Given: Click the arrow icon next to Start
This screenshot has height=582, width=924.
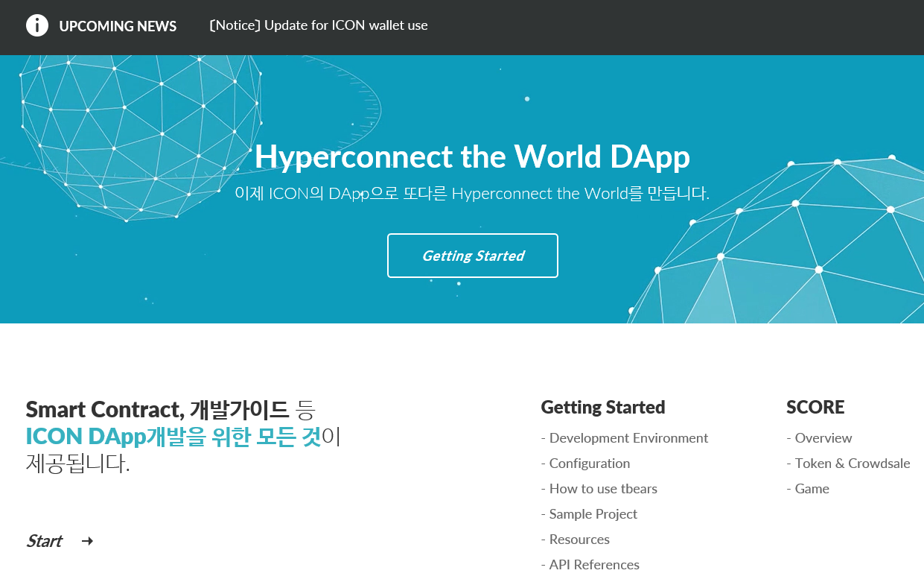Looking at the screenshot, I should 87,541.
